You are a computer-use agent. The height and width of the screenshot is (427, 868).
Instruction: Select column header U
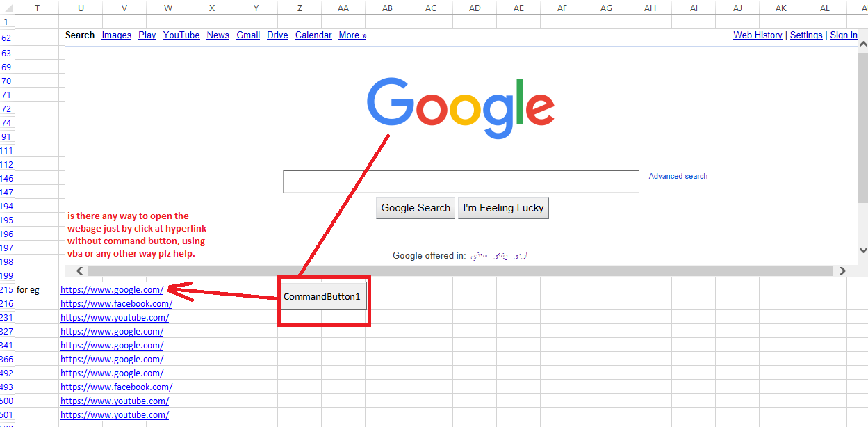click(x=81, y=8)
